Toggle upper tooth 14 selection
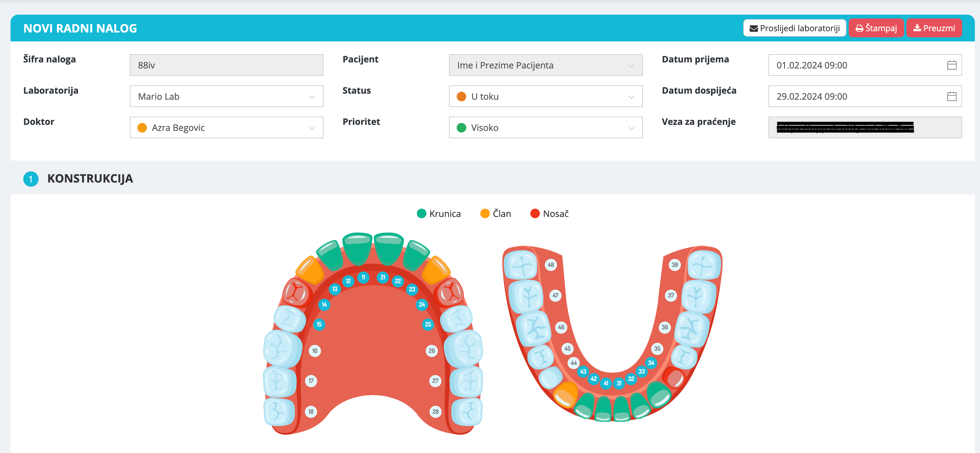 pyautogui.click(x=324, y=305)
